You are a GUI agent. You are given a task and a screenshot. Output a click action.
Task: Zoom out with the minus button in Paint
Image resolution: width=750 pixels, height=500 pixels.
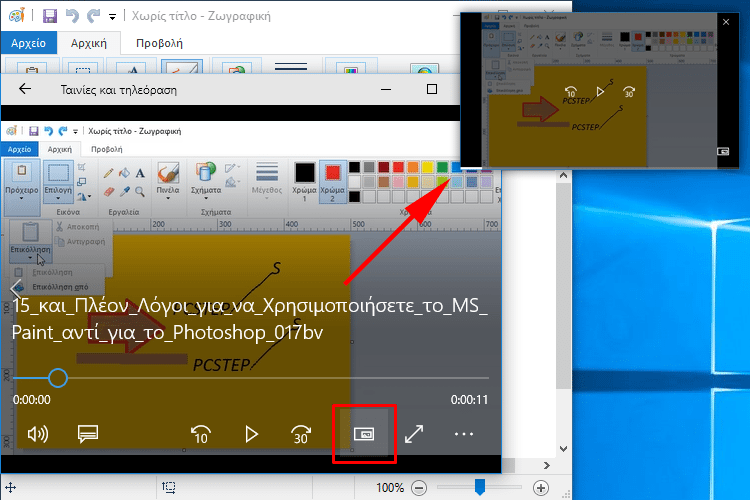(x=419, y=488)
